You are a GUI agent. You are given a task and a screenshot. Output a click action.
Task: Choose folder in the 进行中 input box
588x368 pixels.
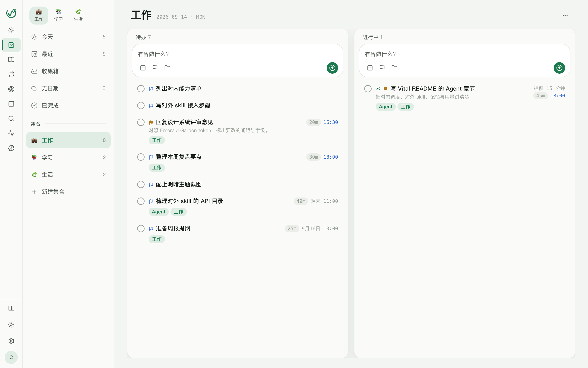point(394,68)
